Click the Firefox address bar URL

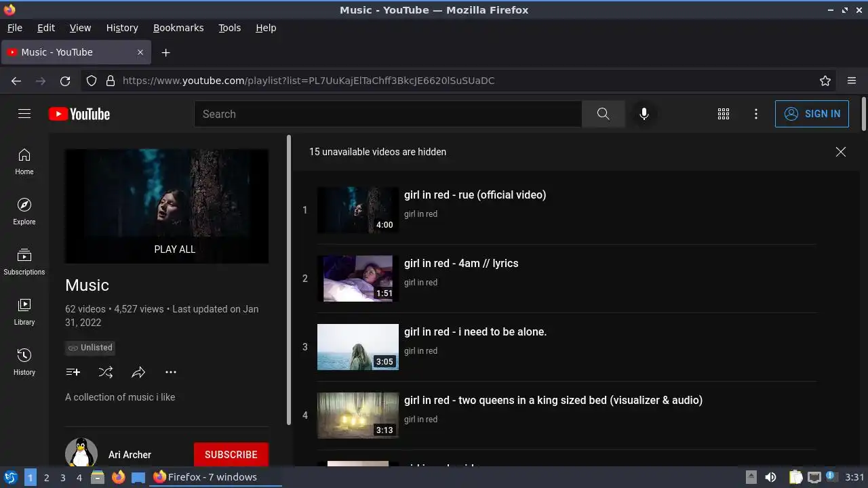click(x=309, y=81)
